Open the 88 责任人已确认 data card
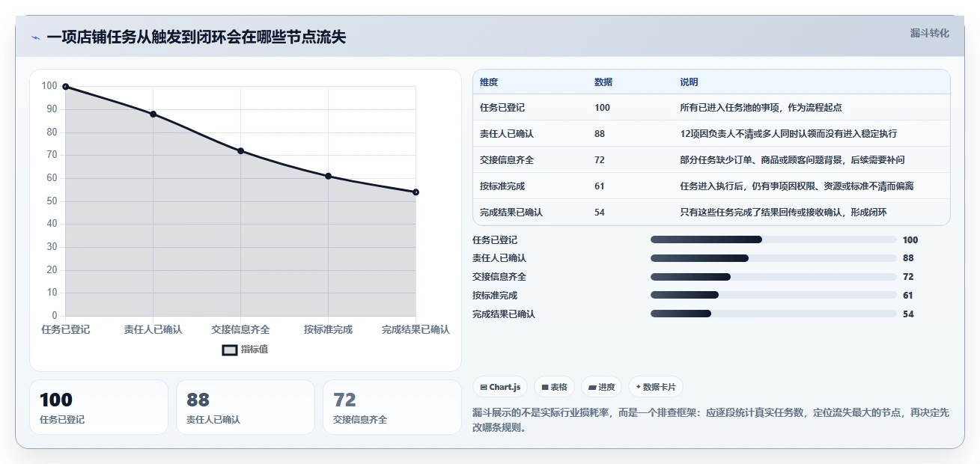 click(246, 407)
